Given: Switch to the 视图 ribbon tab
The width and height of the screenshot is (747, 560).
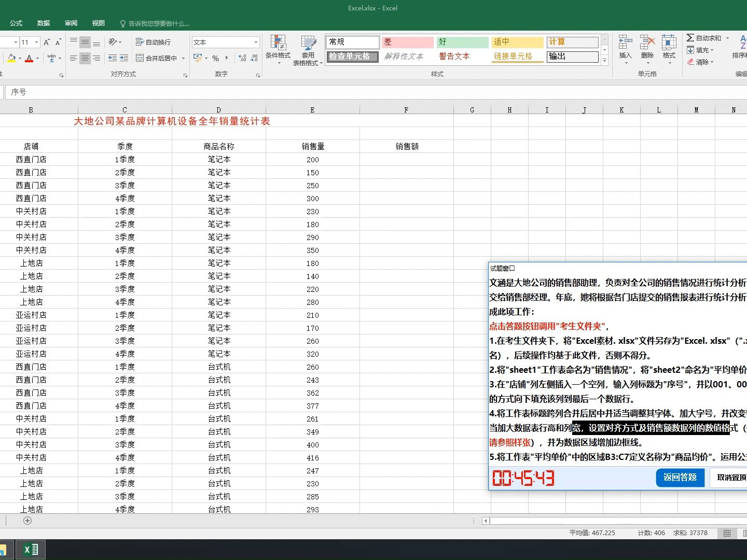Looking at the screenshot, I should tap(99, 23).
